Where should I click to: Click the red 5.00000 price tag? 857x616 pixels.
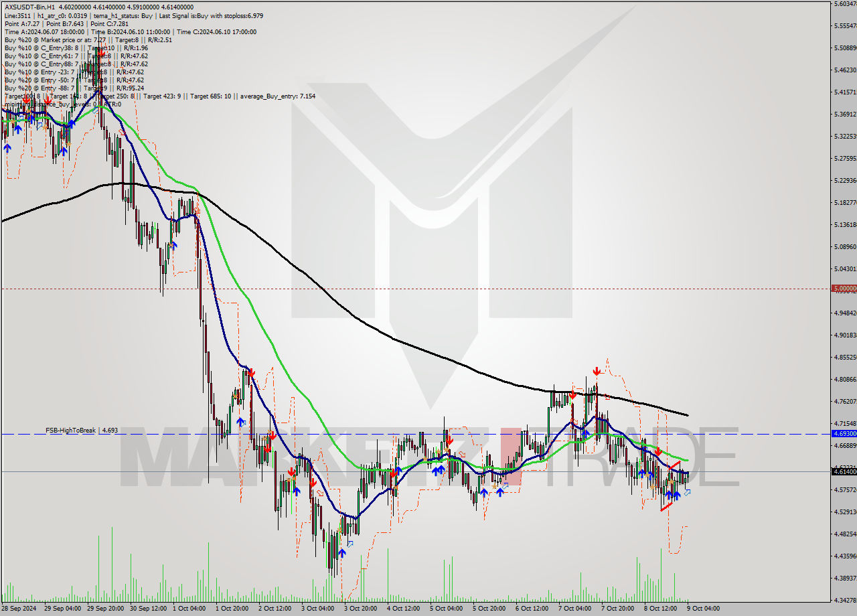pos(844,289)
